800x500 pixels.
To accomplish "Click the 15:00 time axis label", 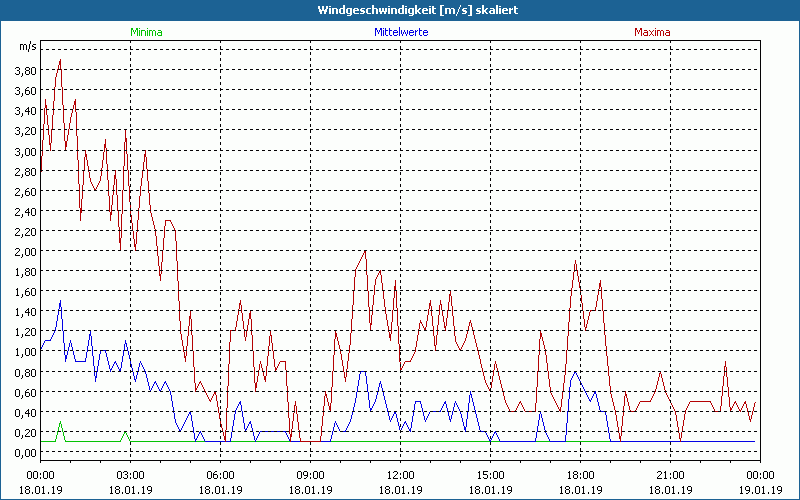I will pyautogui.click(x=490, y=475).
